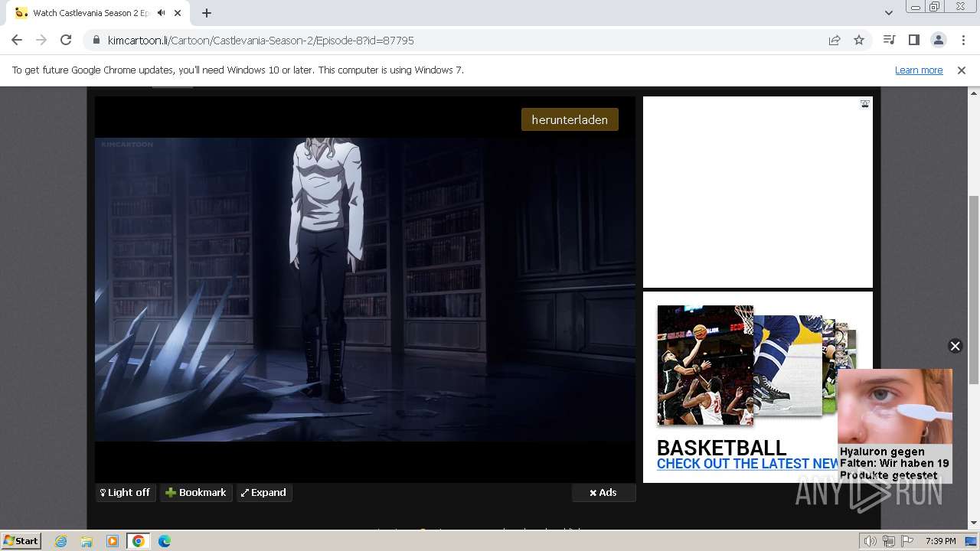Open the Hyaluron gegen Falten ad
This screenshot has height=551, width=980.
coord(895,425)
